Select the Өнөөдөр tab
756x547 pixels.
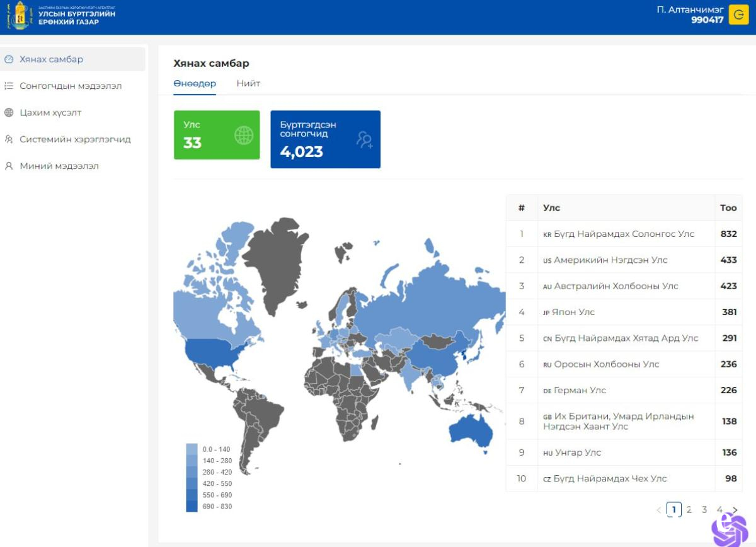click(195, 83)
